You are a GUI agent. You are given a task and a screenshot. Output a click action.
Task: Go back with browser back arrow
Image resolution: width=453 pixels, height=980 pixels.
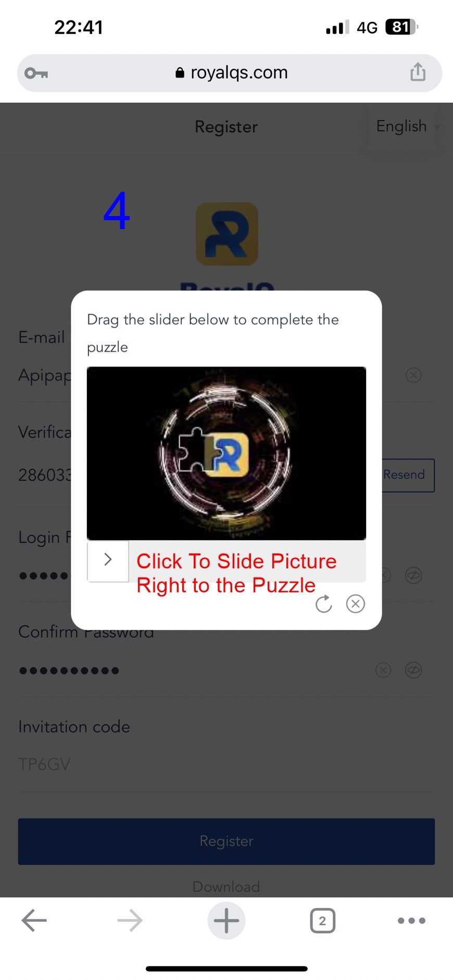[x=34, y=920]
